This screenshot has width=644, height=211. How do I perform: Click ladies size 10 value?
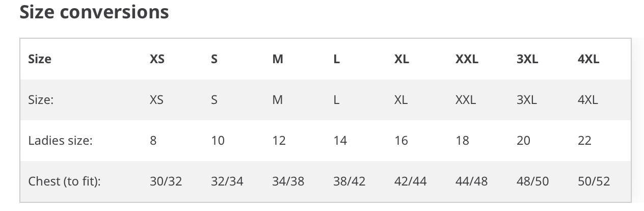tap(218, 141)
